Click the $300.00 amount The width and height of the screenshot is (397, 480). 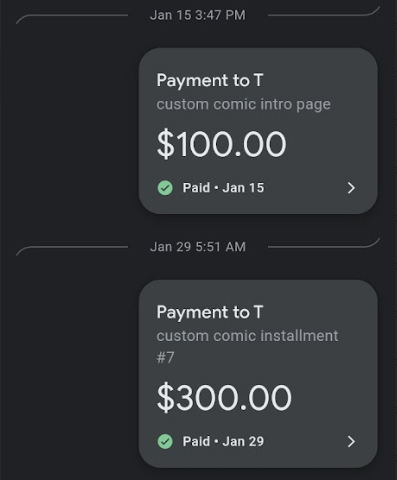[x=224, y=398]
